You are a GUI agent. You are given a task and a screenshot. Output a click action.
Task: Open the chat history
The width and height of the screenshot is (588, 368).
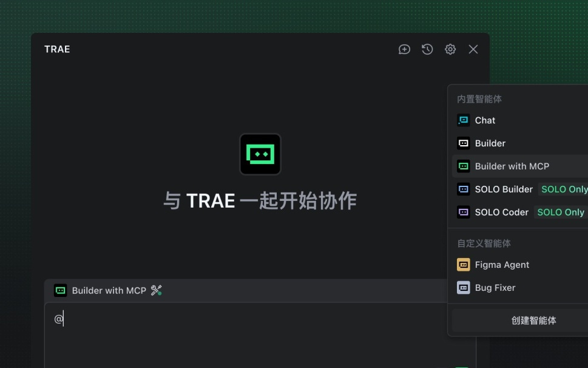[x=427, y=49]
